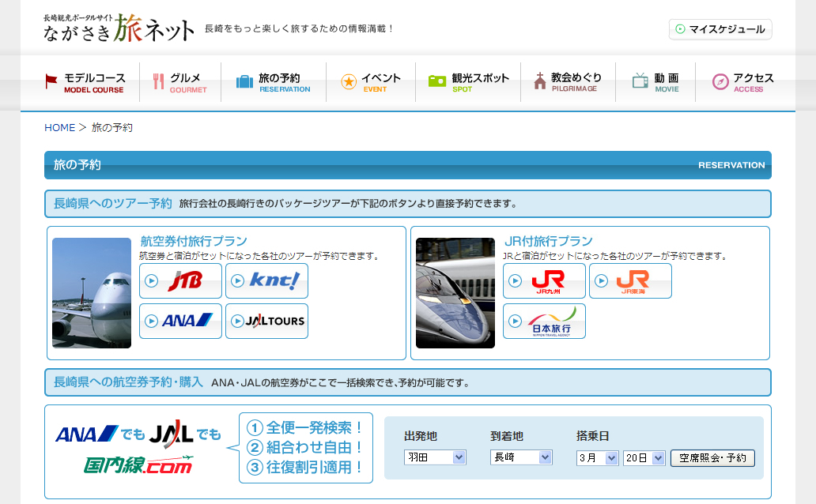Click the airplane photo thumbnail
This screenshot has width=816, height=504.
coord(92,293)
